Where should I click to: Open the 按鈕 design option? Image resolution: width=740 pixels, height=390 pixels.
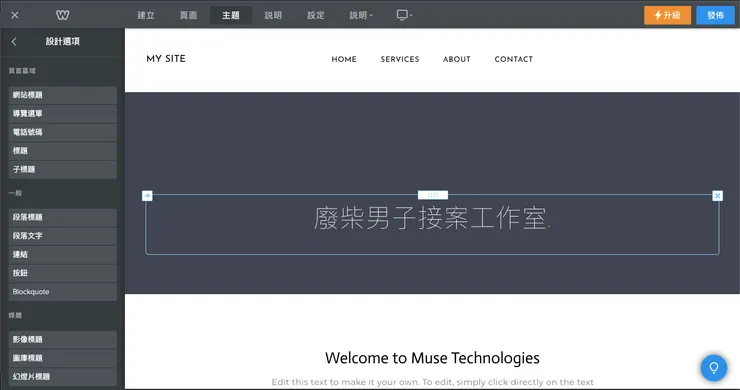tap(62, 273)
